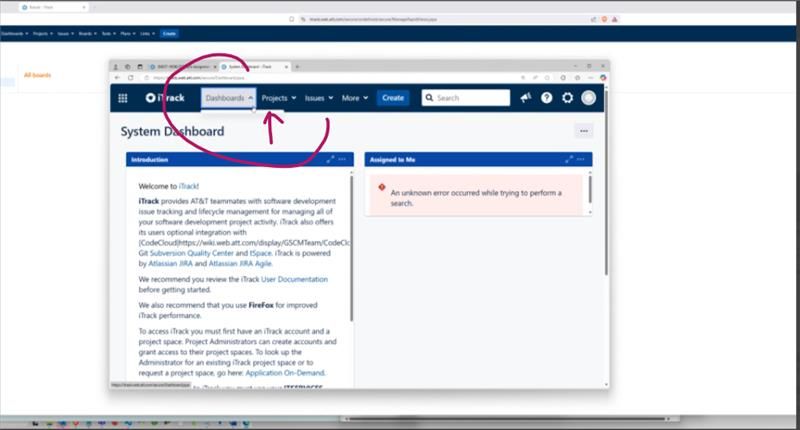Open the Atlassian JIRA Agile link
This screenshot has height=430, width=800.
(x=240, y=263)
